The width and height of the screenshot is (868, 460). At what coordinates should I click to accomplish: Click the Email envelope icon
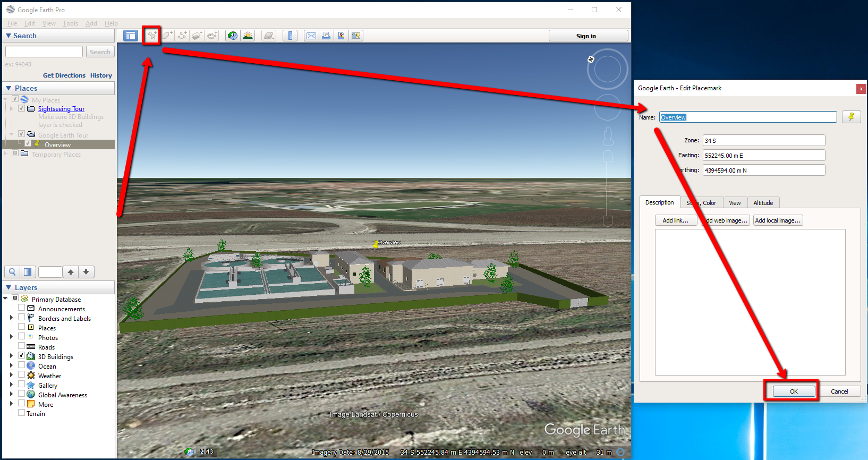tap(311, 36)
